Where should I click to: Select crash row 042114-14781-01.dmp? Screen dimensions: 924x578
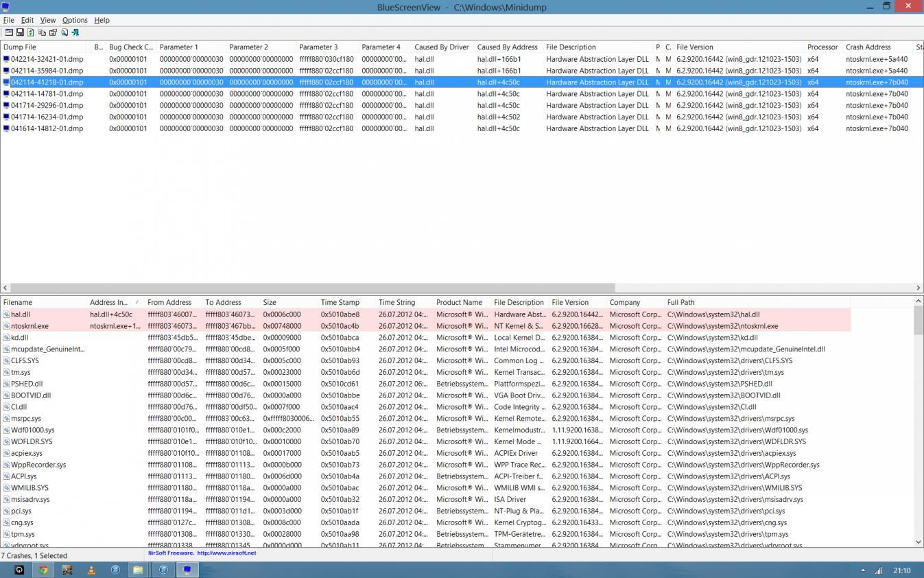coord(461,94)
